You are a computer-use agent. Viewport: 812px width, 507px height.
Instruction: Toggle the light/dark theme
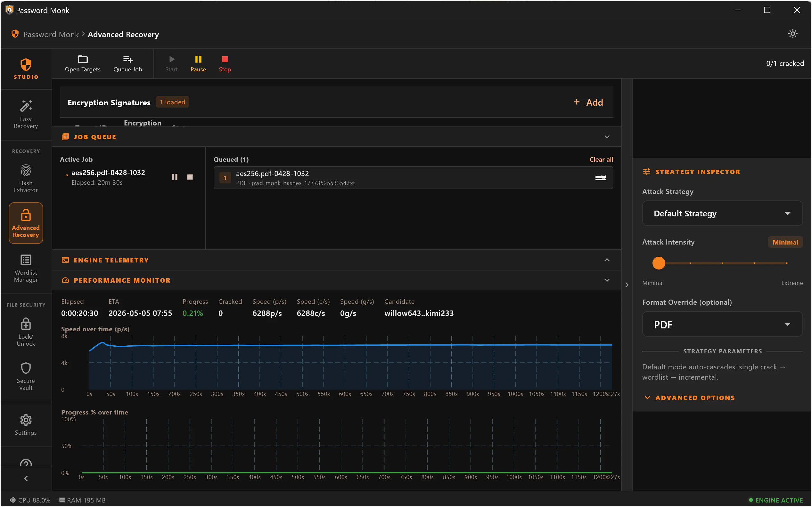(x=792, y=34)
